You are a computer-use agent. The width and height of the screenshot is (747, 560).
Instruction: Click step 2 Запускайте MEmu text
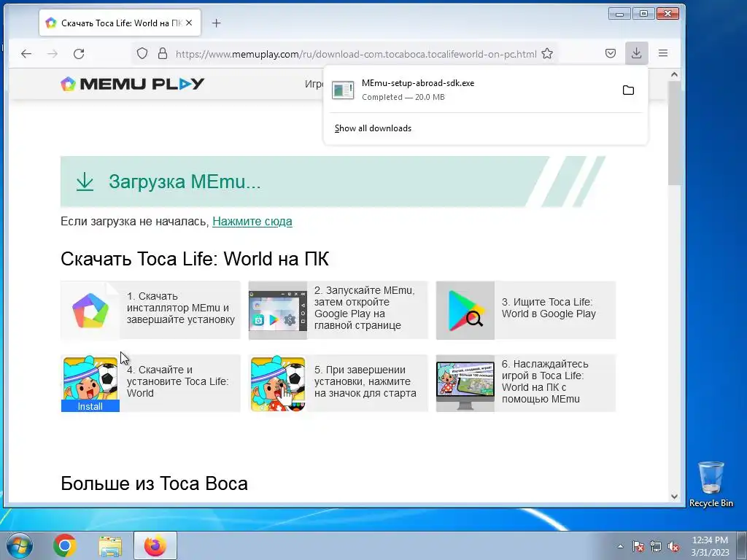point(365,308)
